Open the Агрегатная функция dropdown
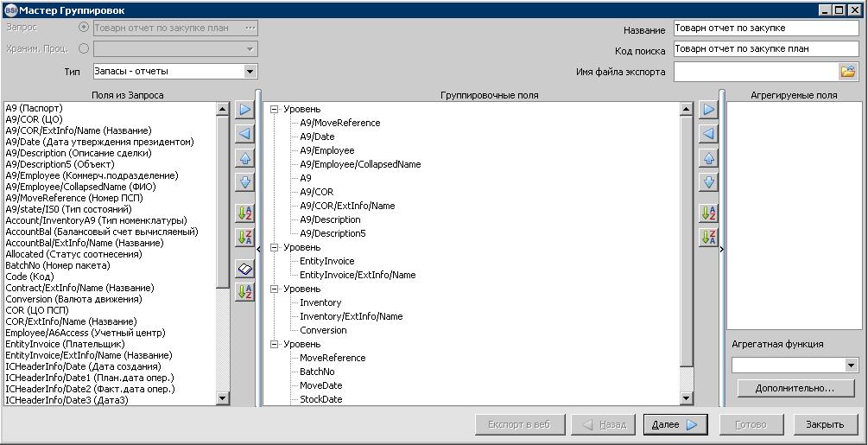868x445 pixels. [x=851, y=366]
